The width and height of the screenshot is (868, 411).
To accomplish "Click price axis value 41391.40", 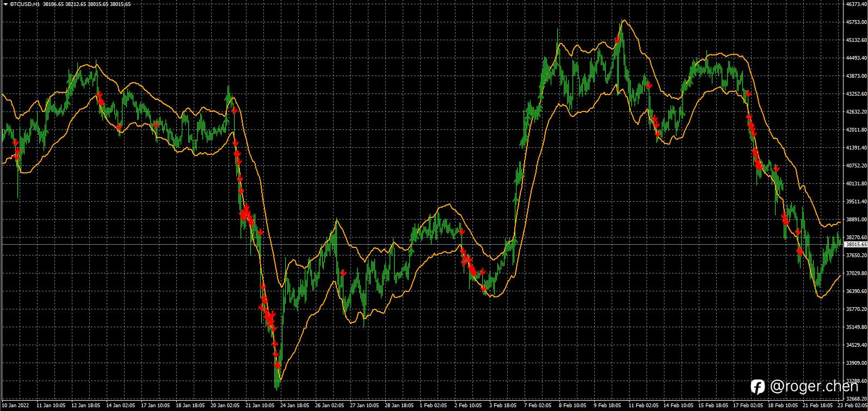I will (856, 147).
